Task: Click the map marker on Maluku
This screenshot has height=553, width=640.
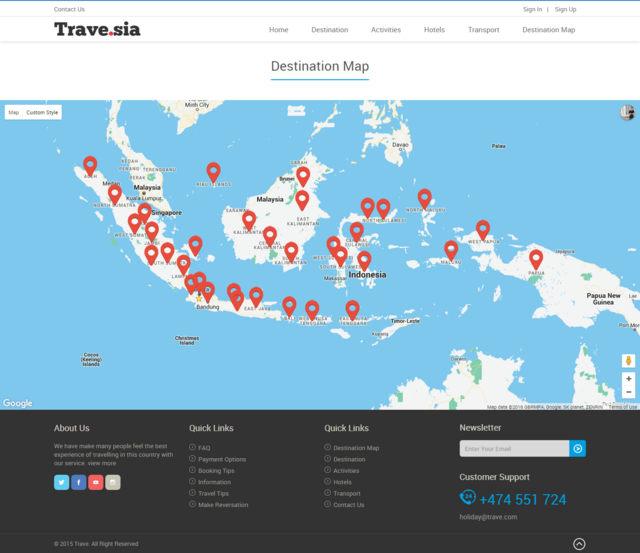Action: click(x=451, y=251)
